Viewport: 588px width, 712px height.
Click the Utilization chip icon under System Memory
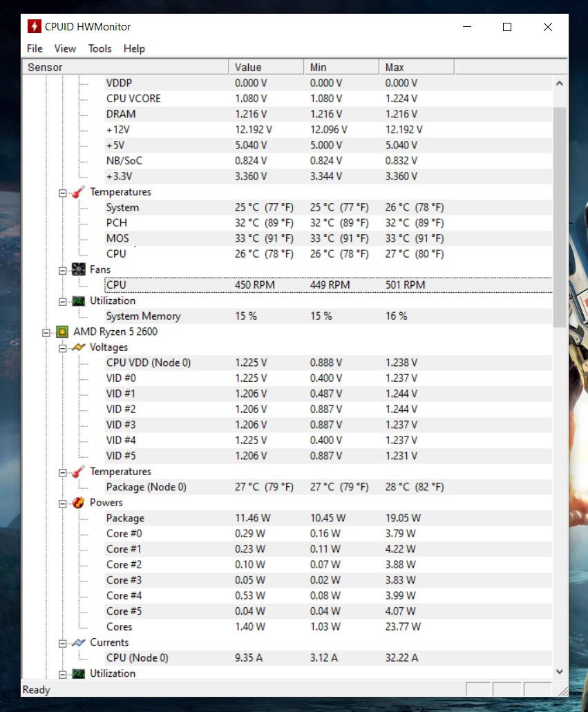(79, 301)
